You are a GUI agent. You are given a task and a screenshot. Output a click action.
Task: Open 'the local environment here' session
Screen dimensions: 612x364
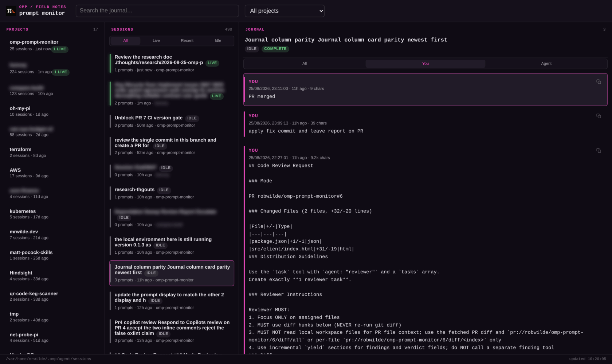coord(172,246)
